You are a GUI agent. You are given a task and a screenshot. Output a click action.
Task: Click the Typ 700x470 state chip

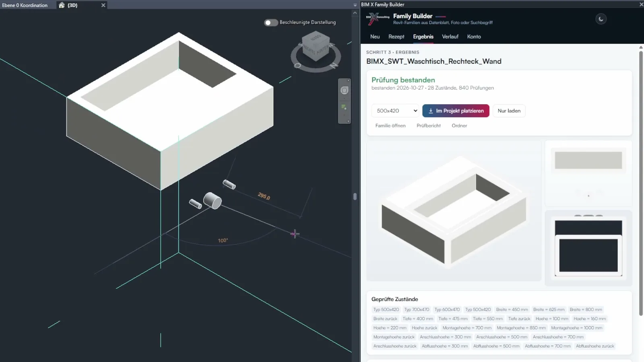[417, 310]
